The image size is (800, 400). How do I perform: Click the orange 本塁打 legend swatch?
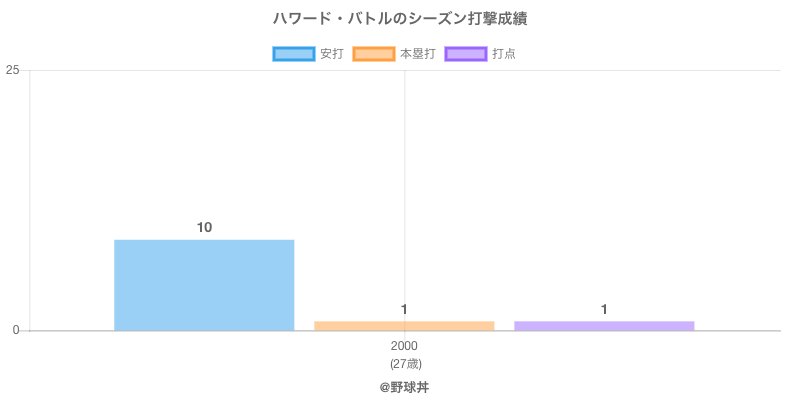pyautogui.click(x=374, y=54)
